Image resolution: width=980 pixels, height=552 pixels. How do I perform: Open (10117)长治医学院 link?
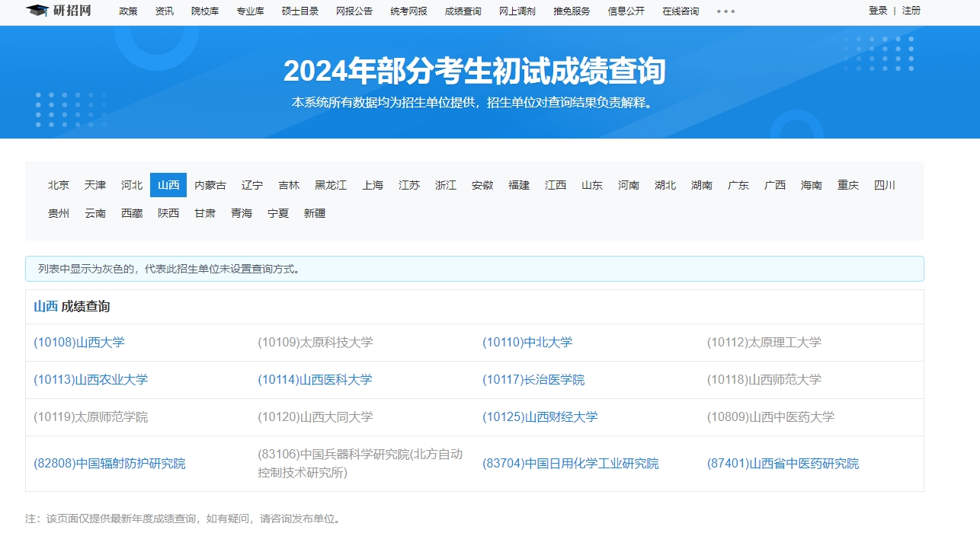click(533, 380)
